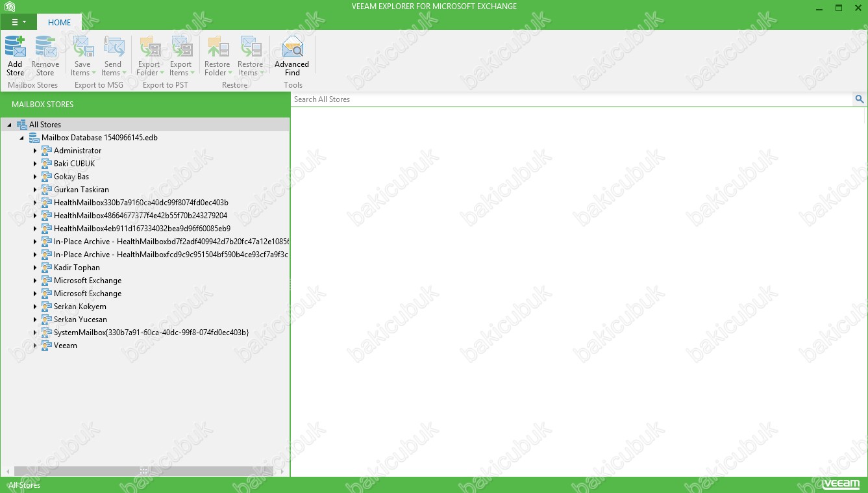Click the Serkan Yucesan mailbox icon
This screenshot has width=868, height=493.
[46, 320]
